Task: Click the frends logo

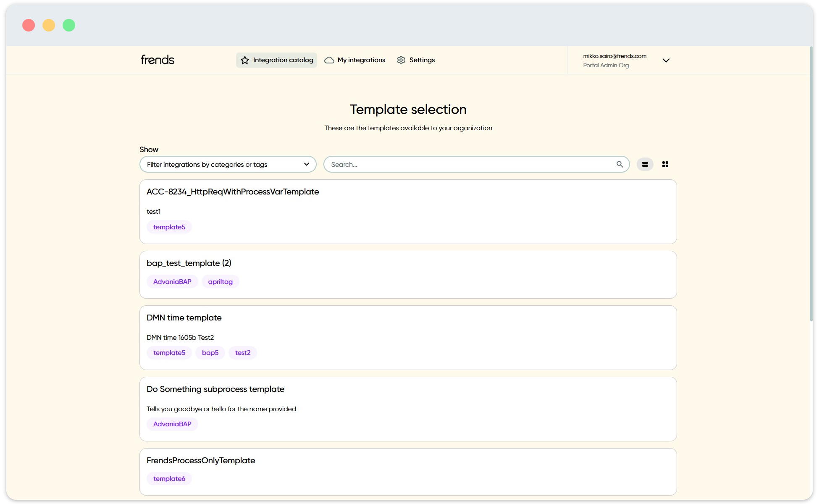Action: (157, 59)
